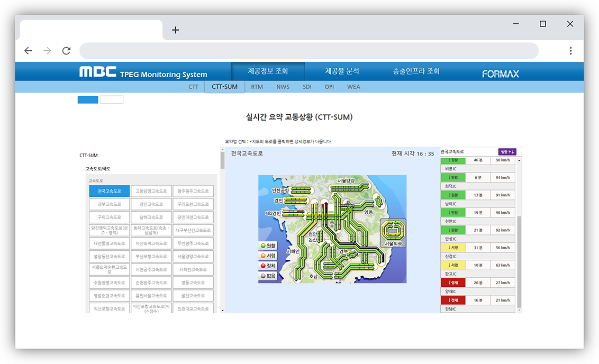Toggle direction with the purple 방향 button
Screen dimensions: 599x364
(x=506, y=152)
